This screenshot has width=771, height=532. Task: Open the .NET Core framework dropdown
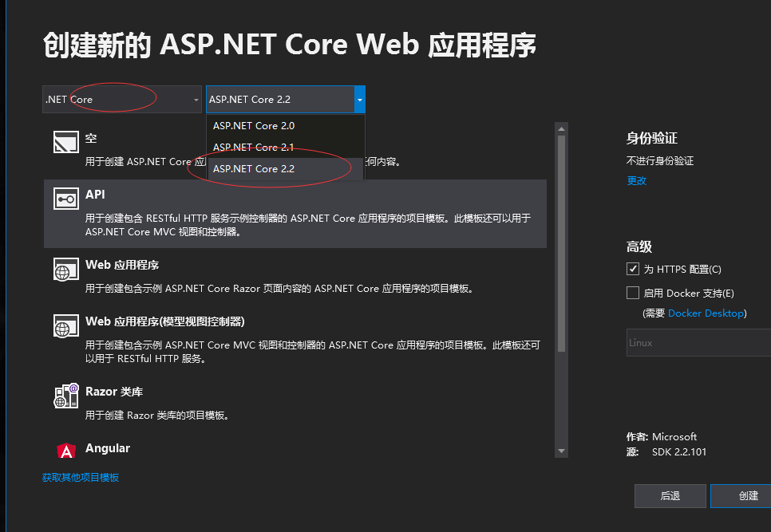pyautogui.click(x=122, y=100)
